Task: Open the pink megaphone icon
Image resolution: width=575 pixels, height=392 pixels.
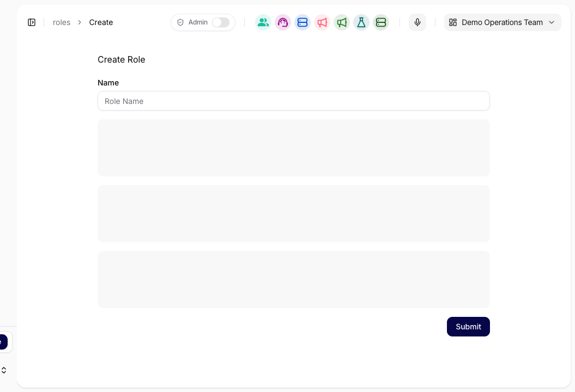Action: (322, 22)
